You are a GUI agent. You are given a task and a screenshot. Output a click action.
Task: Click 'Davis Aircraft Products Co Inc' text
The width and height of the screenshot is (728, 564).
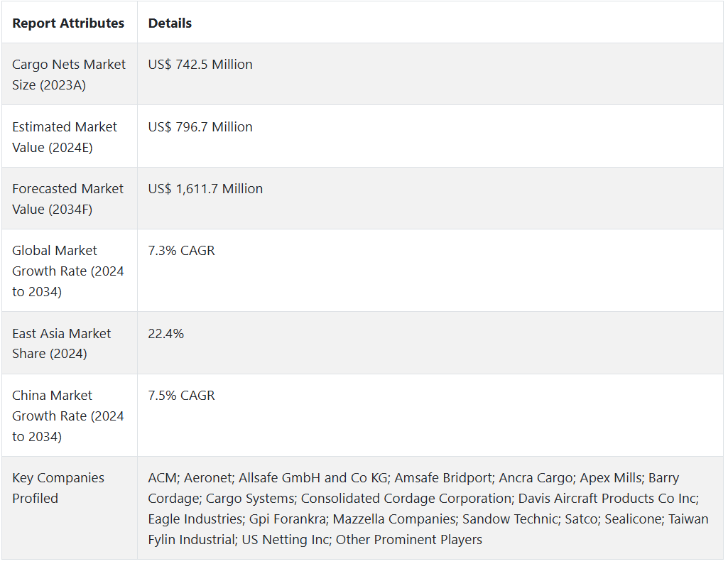tap(607, 499)
